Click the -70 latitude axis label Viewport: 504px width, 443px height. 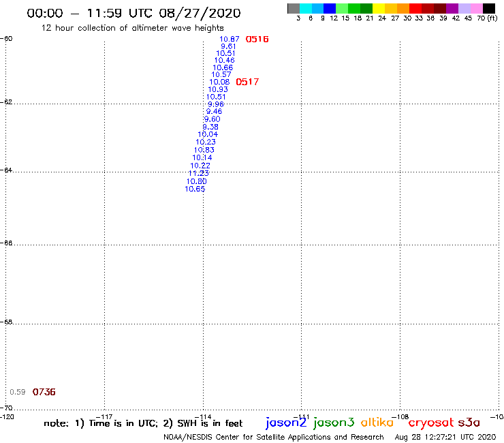(x=6, y=408)
